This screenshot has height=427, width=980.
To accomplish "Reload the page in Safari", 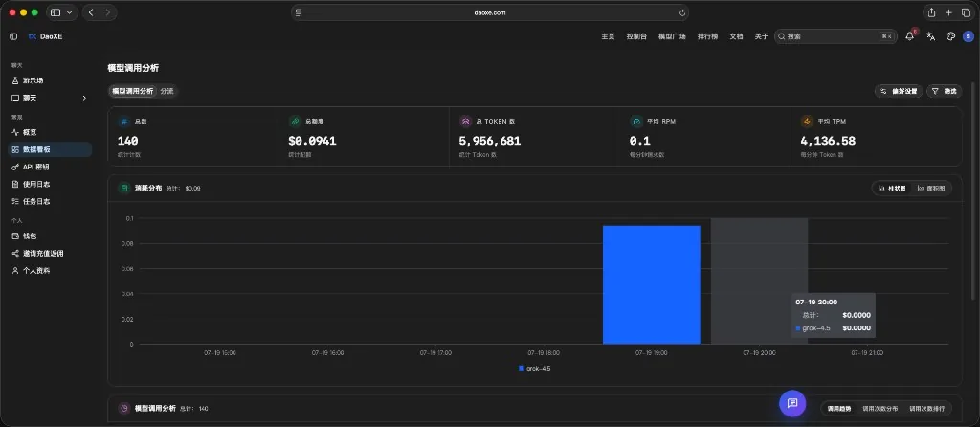I will (681, 12).
